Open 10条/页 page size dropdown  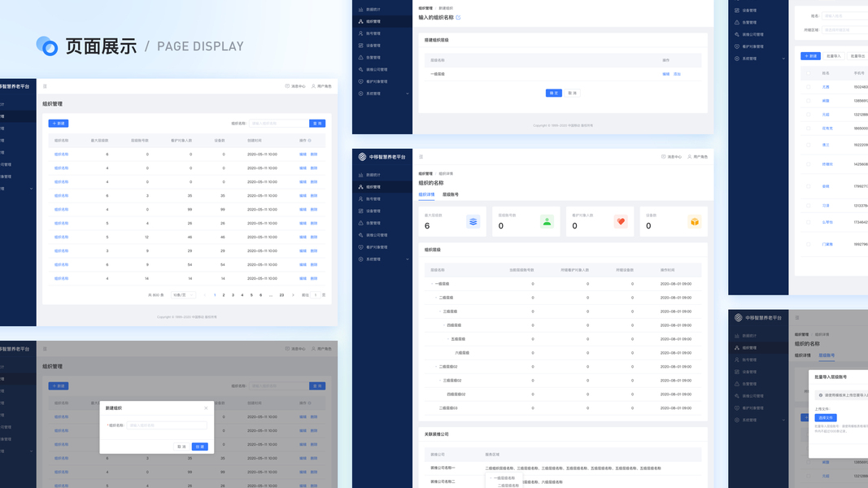pyautogui.click(x=183, y=295)
